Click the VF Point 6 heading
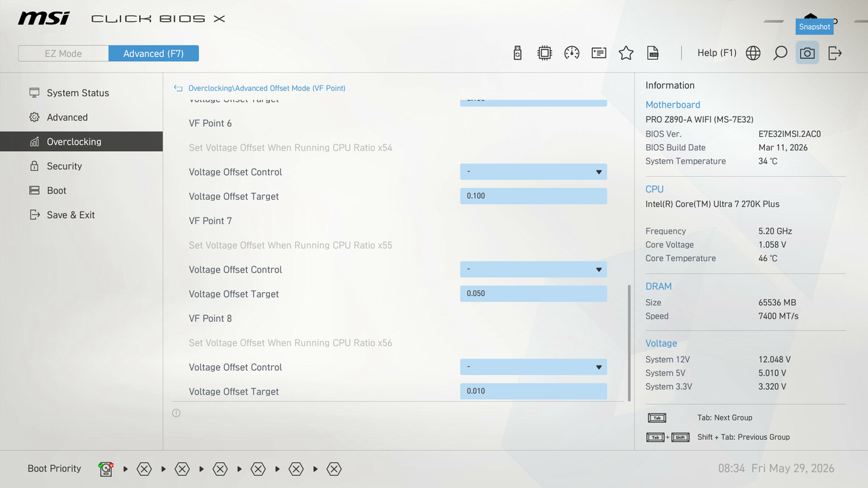This screenshot has width=868, height=488. [210, 123]
